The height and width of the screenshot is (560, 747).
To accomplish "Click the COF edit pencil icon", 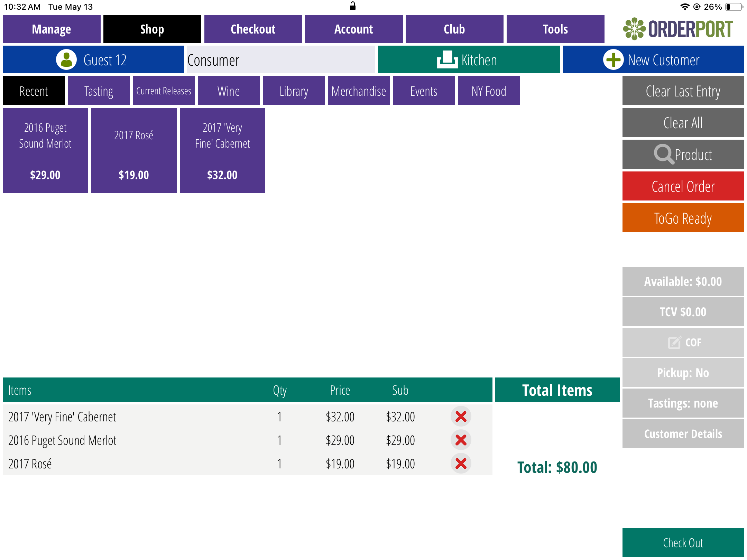I will (674, 342).
